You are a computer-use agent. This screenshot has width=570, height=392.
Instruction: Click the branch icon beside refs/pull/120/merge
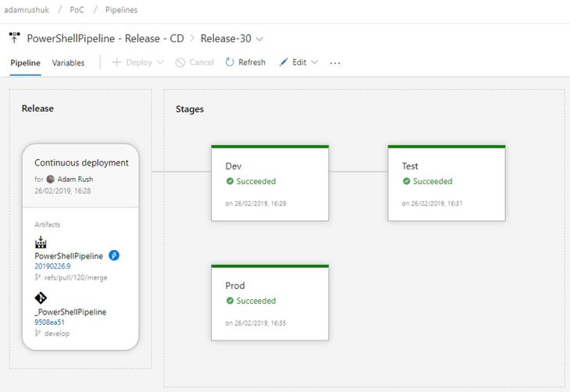[37, 277]
